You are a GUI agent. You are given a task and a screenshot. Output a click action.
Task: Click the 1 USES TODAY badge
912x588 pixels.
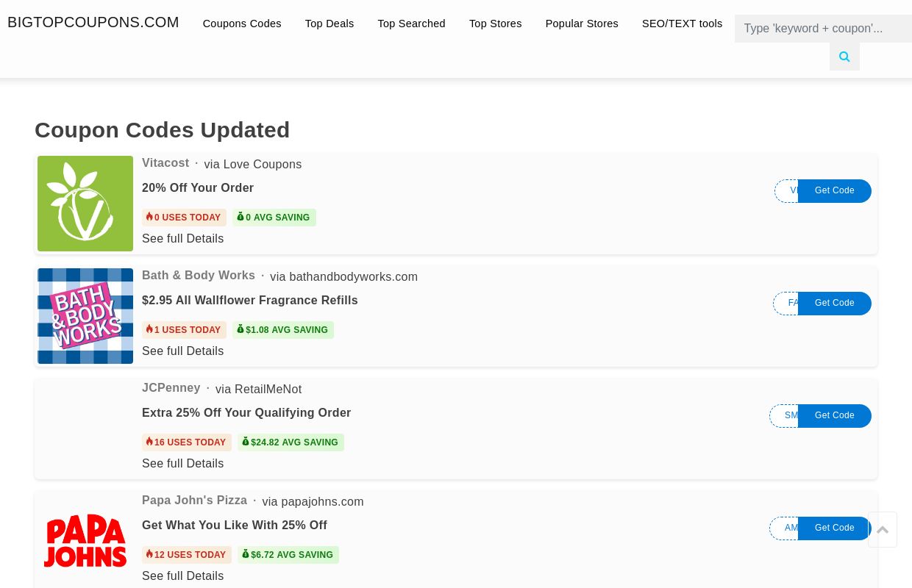click(x=184, y=330)
